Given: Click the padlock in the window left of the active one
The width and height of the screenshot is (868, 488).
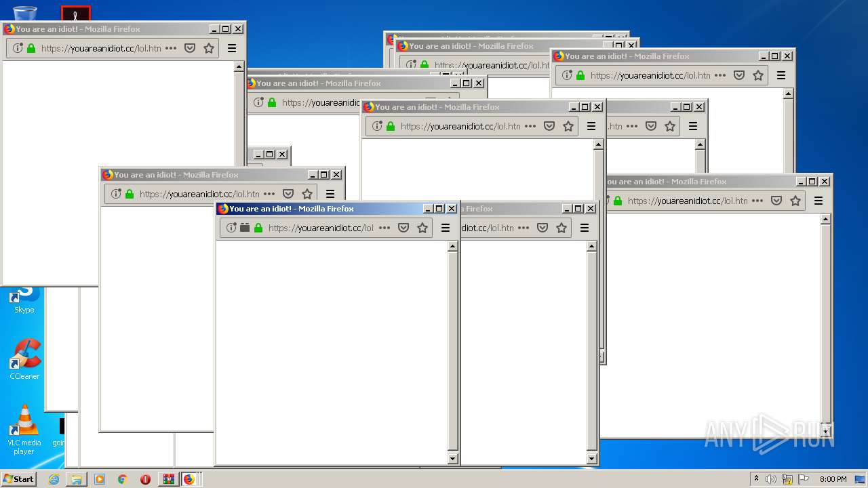Looking at the screenshot, I should [x=130, y=194].
